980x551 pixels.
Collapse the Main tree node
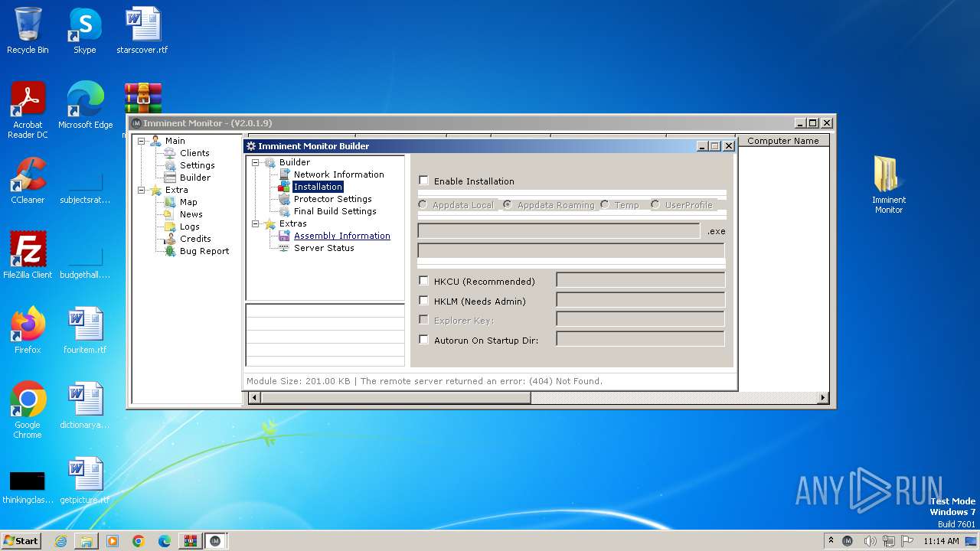pos(142,141)
